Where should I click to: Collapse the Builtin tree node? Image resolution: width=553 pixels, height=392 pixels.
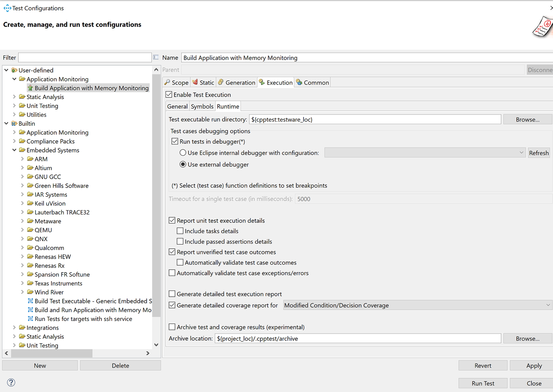tap(6, 123)
